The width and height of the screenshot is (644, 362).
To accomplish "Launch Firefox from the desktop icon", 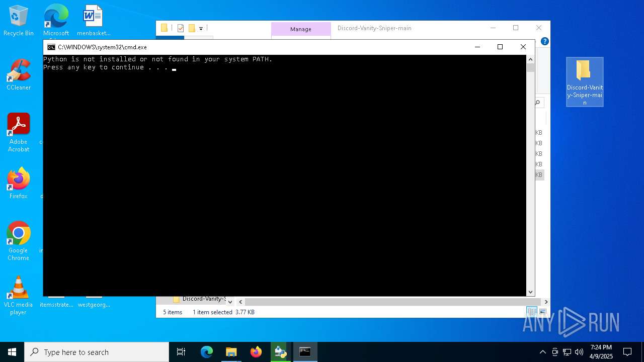I will [19, 184].
